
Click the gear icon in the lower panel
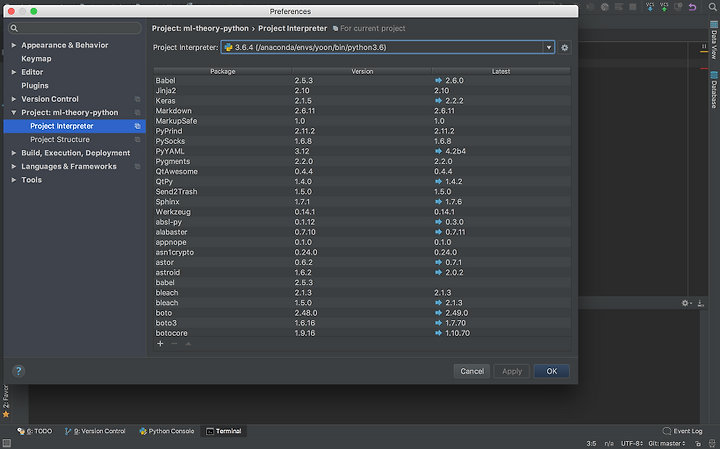tap(686, 303)
